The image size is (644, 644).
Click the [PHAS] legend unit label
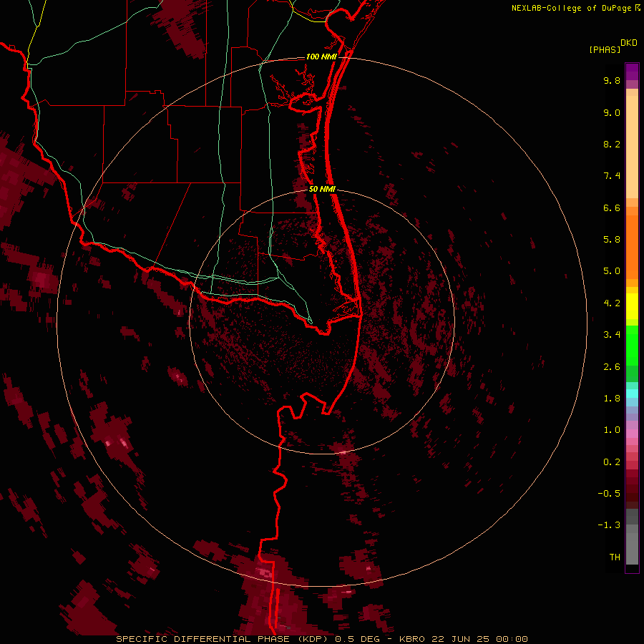[605, 50]
